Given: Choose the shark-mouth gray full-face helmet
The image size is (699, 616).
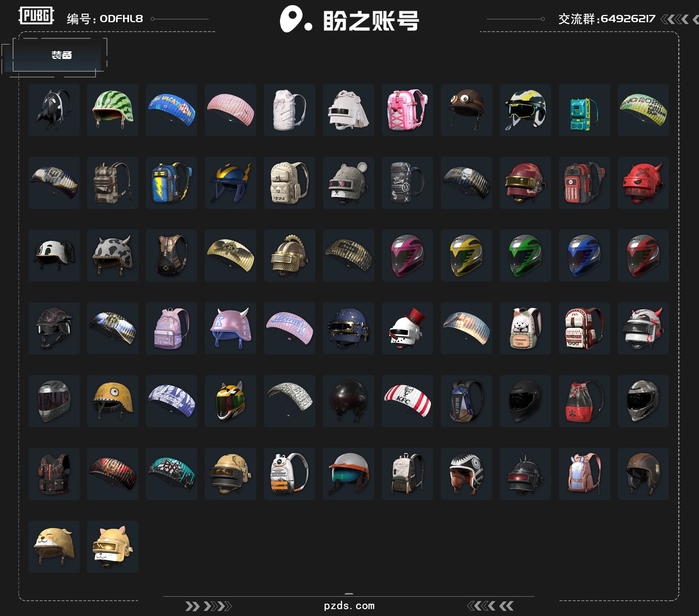Looking at the screenshot, I should tap(643, 401).
